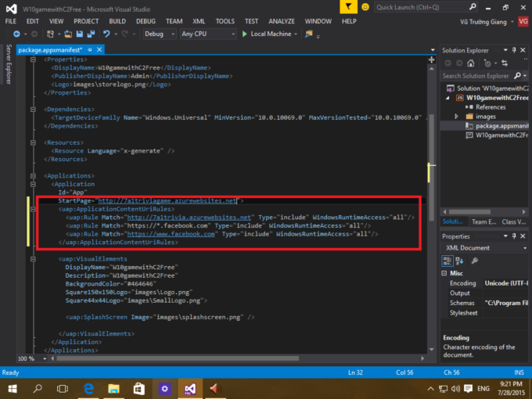Save the current file with disk icon
This screenshot has height=399, width=532.
(x=79, y=34)
